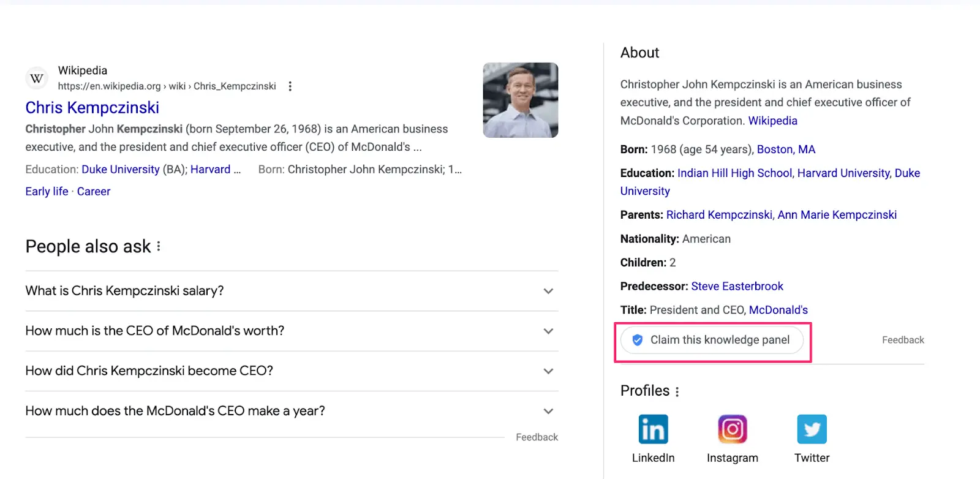The image size is (980, 479).
Task: Expand 'How did Chris Kempczinski become CEO?'
Action: tap(292, 371)
